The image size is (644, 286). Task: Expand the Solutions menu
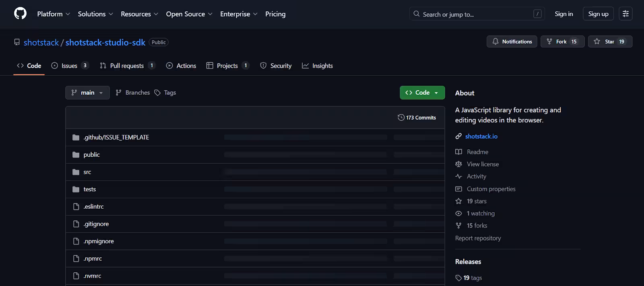95,14
